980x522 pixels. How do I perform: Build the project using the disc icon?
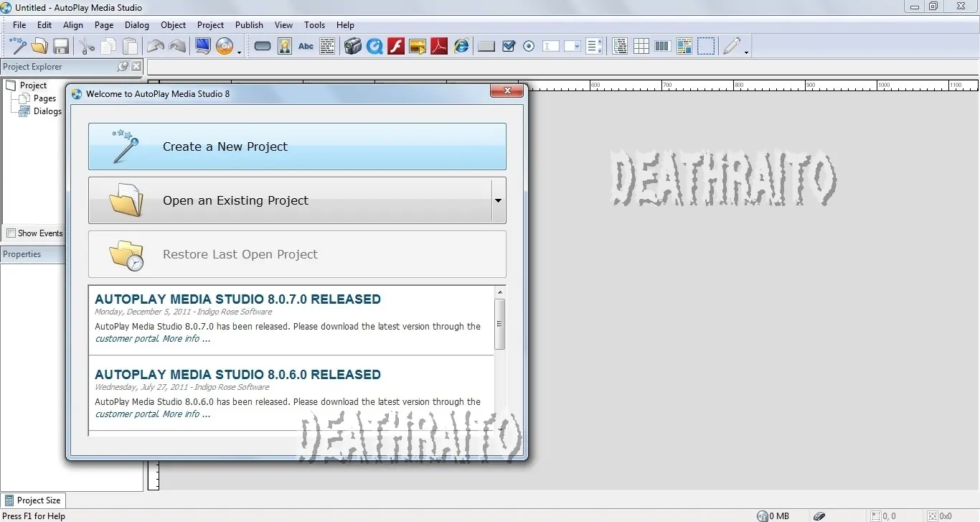[x=225, y=47]
